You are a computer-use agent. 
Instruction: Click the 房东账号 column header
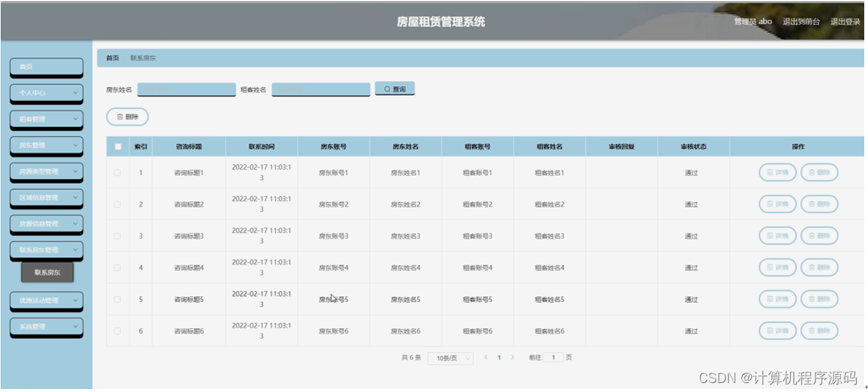[x=333, y=147]
